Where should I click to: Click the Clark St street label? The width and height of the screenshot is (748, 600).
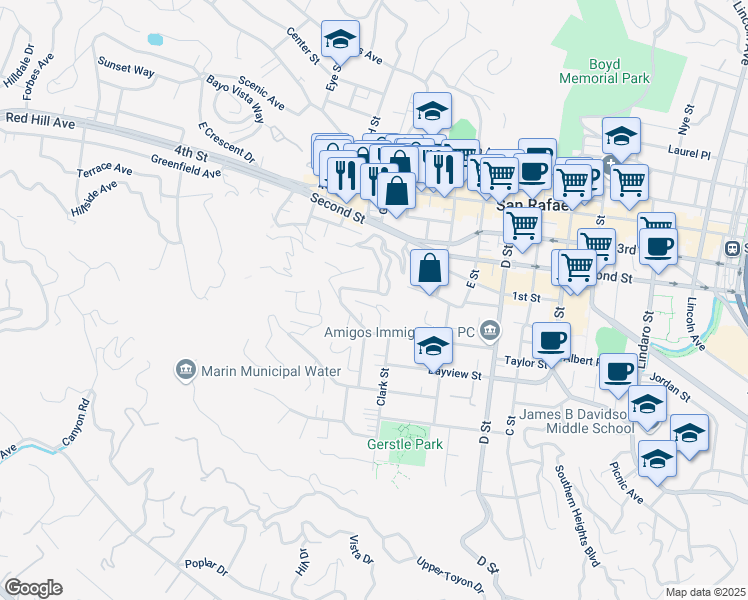tap(383, 387)
